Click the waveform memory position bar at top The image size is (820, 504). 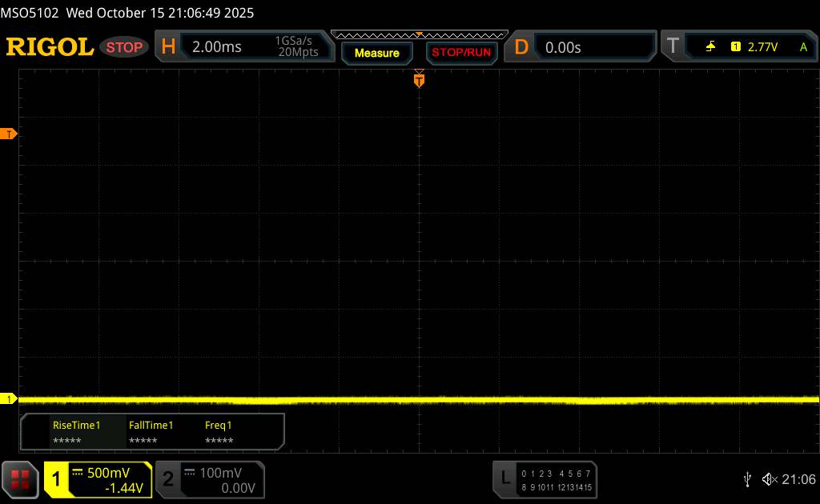419,34
